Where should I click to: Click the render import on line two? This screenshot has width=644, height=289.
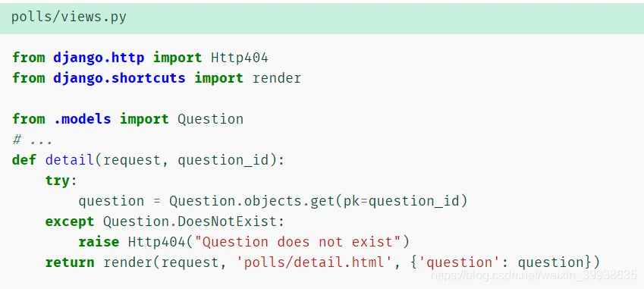[x=277, y=78]
